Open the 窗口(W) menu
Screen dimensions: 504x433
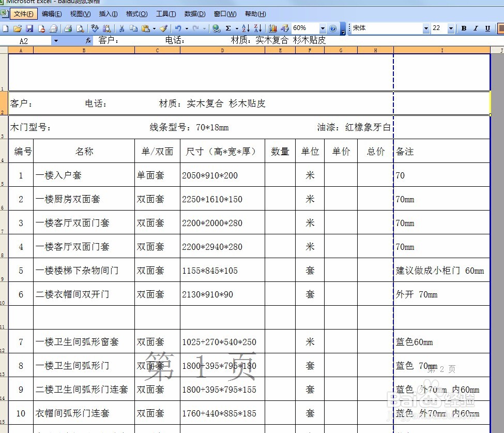pyautogui.click(x=225, y=14)
